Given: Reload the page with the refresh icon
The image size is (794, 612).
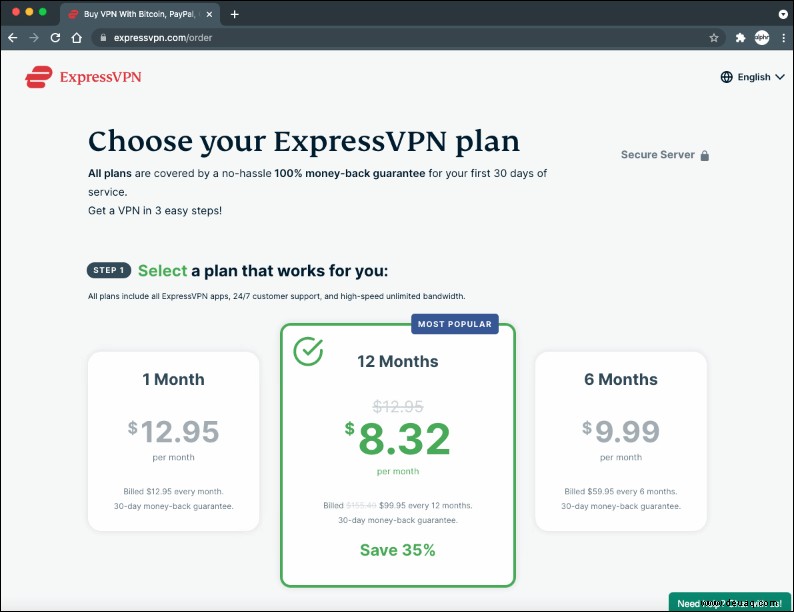Looking at the screenshot, I should coord(55,38).
